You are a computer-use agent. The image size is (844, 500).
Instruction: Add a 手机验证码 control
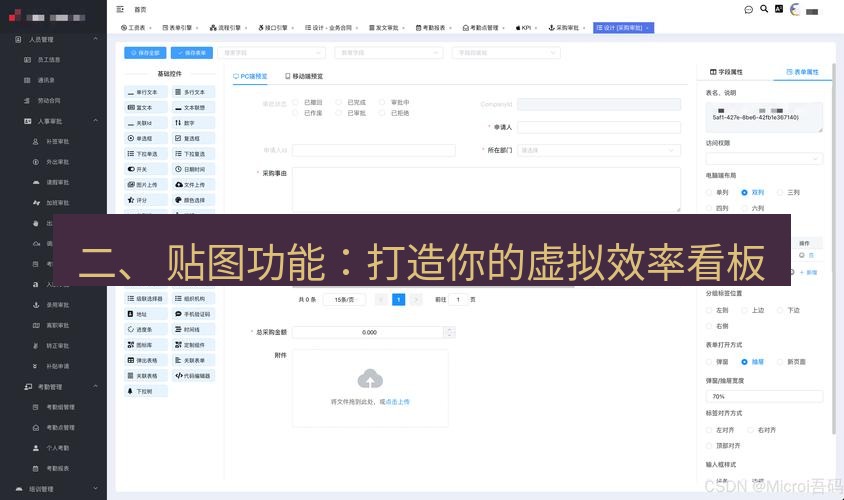193,314
